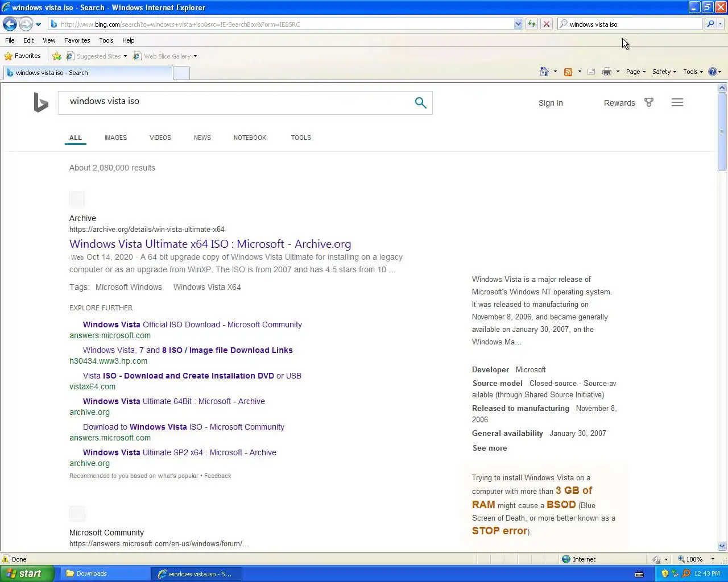Open the Help menu
728x582 pixels.
[128, 40]
